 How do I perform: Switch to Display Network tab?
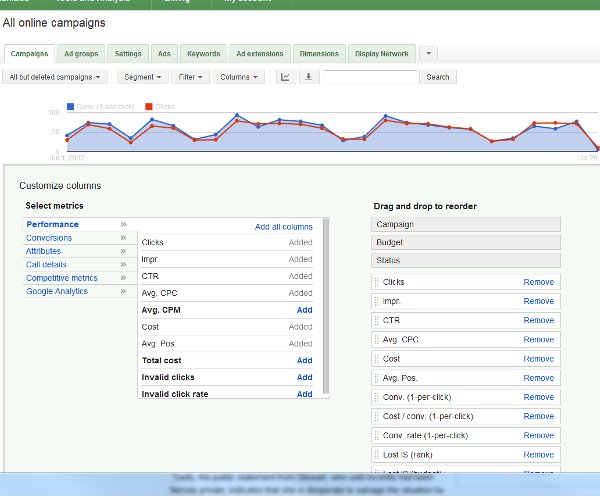click(382, 54)
